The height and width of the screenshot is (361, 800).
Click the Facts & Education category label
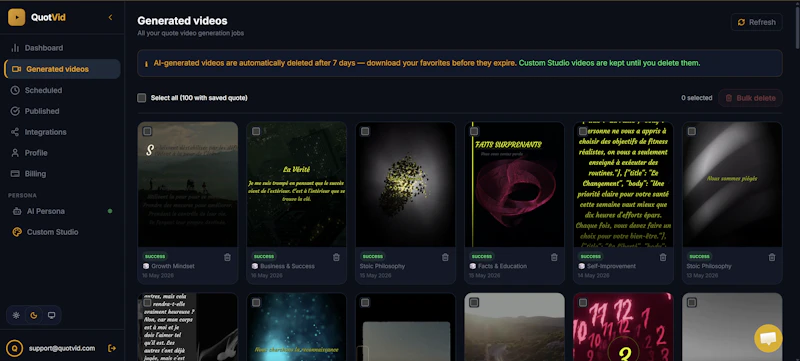503,266
